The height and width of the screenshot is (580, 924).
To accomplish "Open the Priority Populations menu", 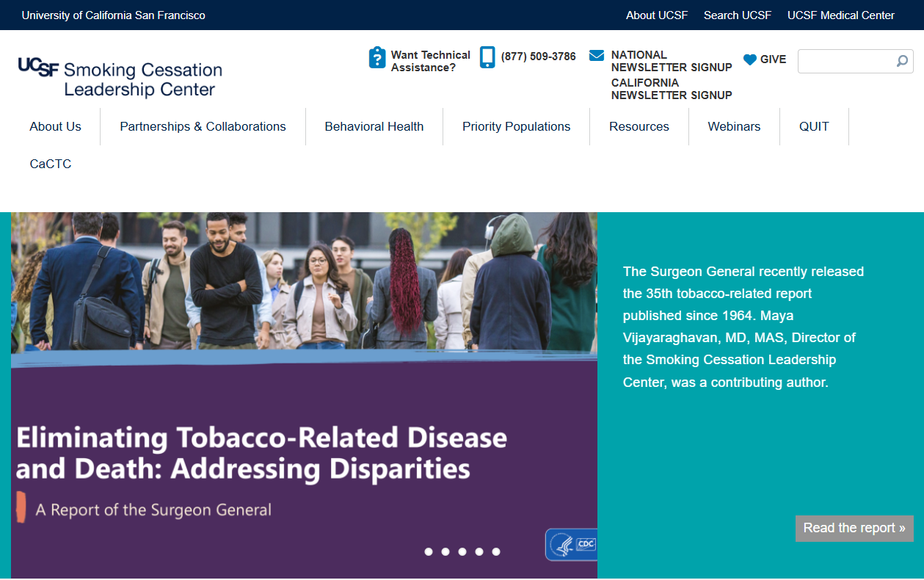I will (516, 126).
